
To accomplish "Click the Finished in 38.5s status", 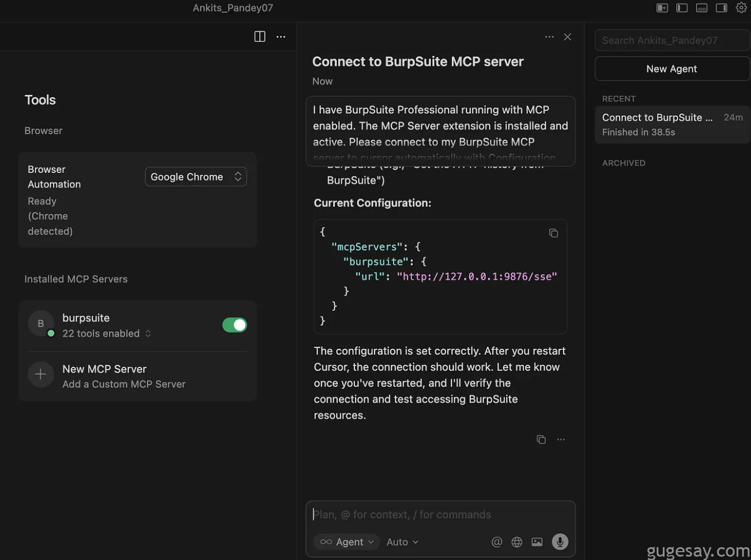I will click(639, 132).
